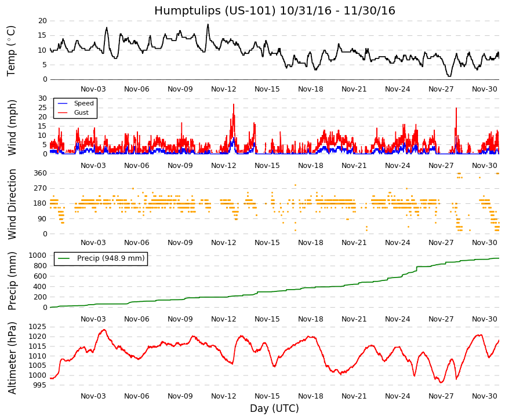Viewport: 505px width, 420px height.
Task: Select the Gust legend label
Action: [81, 112]
